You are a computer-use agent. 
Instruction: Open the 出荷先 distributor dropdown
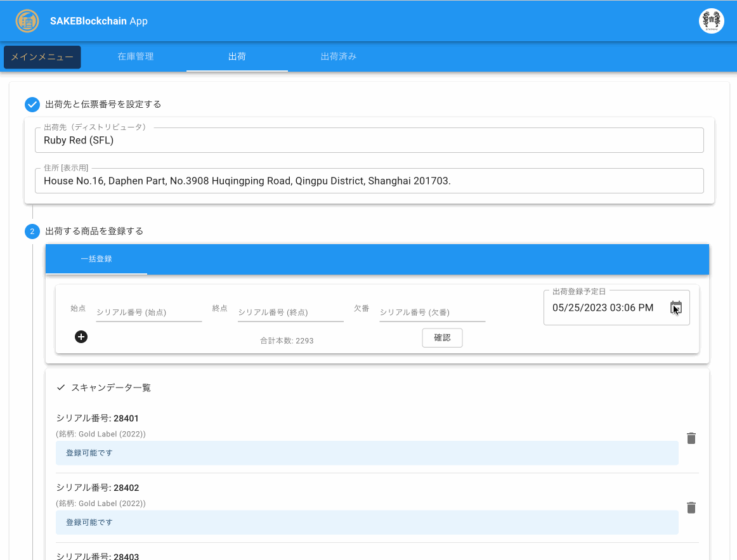[x=369, y=141]
